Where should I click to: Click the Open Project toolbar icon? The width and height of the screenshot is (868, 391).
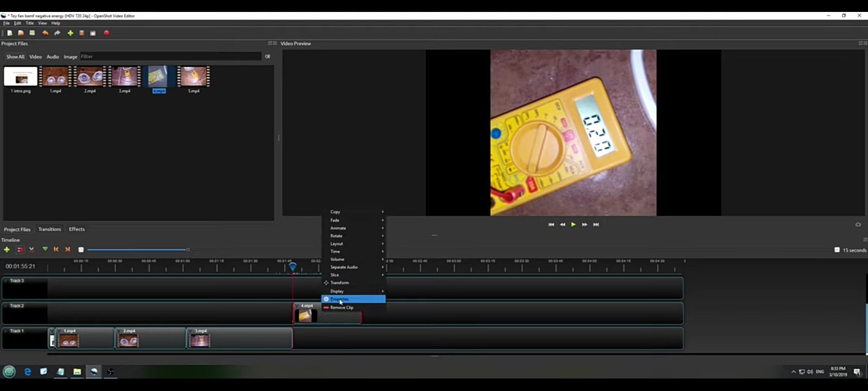coord(21,33)
